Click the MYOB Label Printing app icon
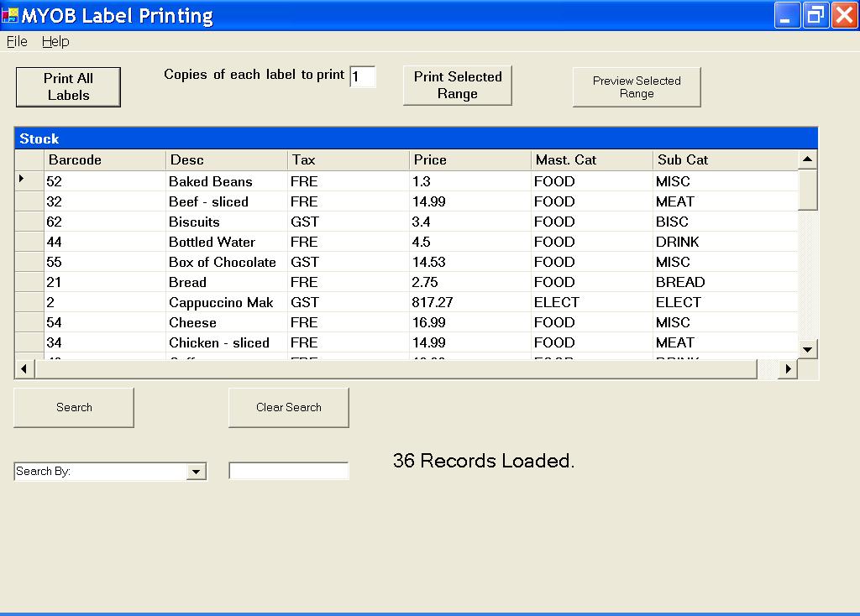This screenshot has height=616, width=860. (x=10, y=15)
